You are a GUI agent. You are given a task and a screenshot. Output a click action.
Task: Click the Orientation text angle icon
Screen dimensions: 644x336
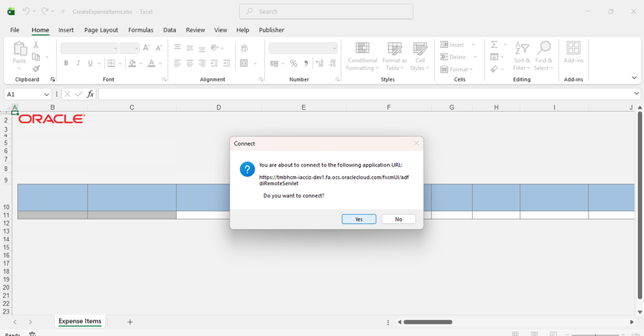[214, 48]
